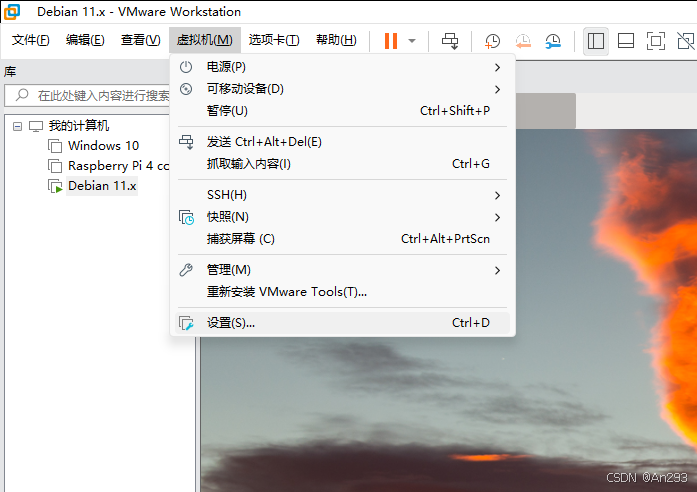Viewport: 697px width, 492px height.
Task: Click the settings icon beside 设置(S)
Action: pos(186,323)
